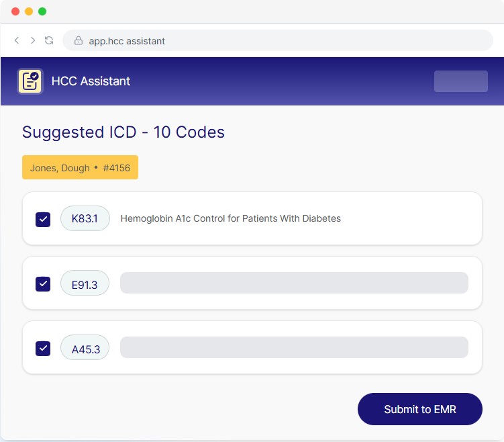This screenshot has height=442, width=504.
Task: Click the lock icon in address bar
Action: [79, 41]
